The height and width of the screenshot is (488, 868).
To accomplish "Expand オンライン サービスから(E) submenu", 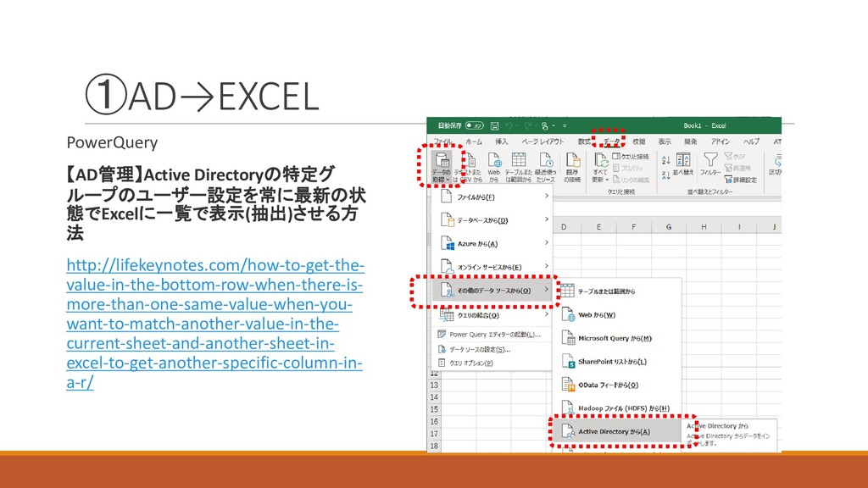I will point(492,267).
